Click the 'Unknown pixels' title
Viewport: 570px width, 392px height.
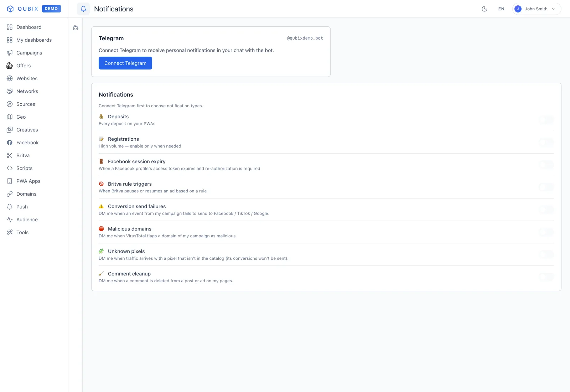click(126, 251)
